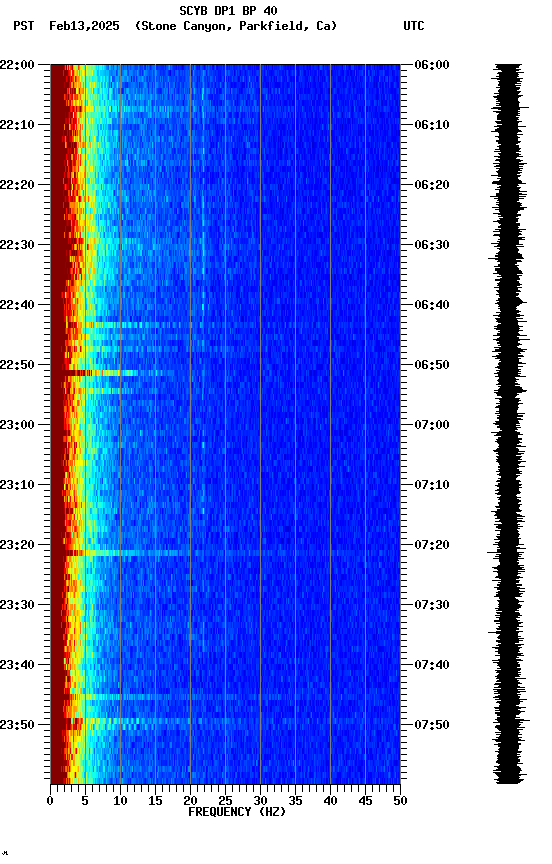This screenshot has width=552, height=864.
Task: Click the '23:50' PST time label
Action: [x=17, y=725]
